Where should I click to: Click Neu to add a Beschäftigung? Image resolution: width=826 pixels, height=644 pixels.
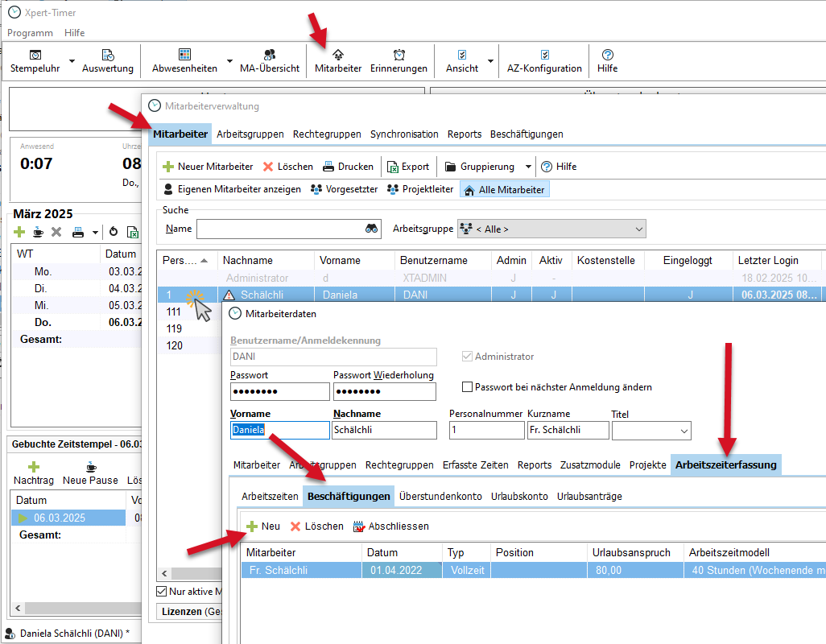click(x=262, y=526)
